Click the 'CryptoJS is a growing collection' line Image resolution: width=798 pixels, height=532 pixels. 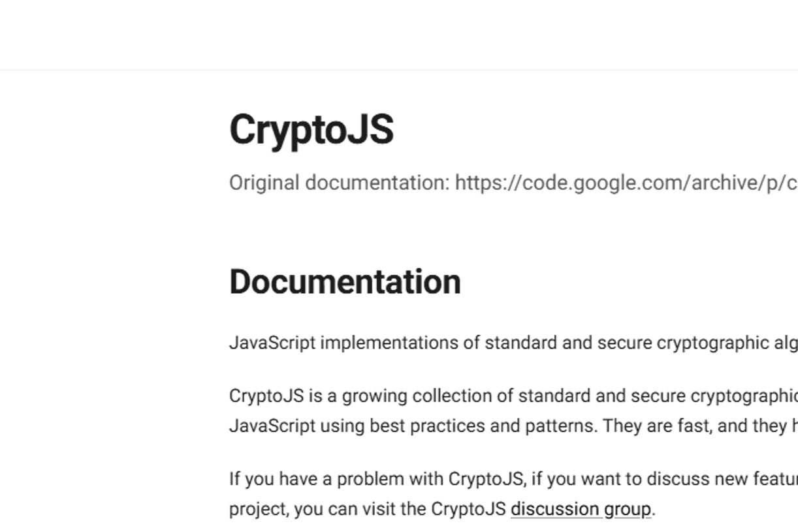pos(513,396)
